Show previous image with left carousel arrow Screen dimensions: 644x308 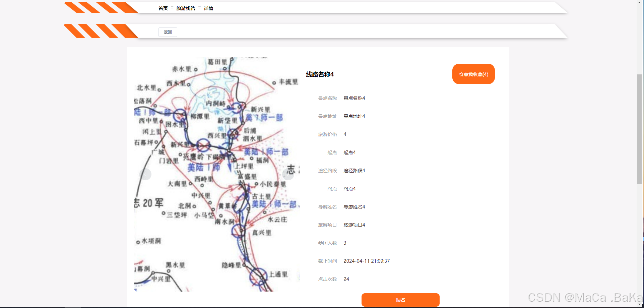click(145, 174)
